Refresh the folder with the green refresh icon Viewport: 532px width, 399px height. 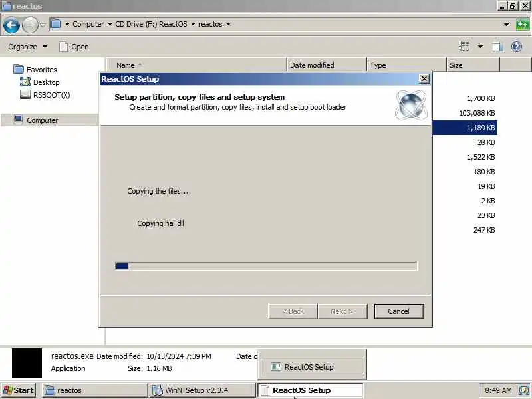[x=523, y=25]
